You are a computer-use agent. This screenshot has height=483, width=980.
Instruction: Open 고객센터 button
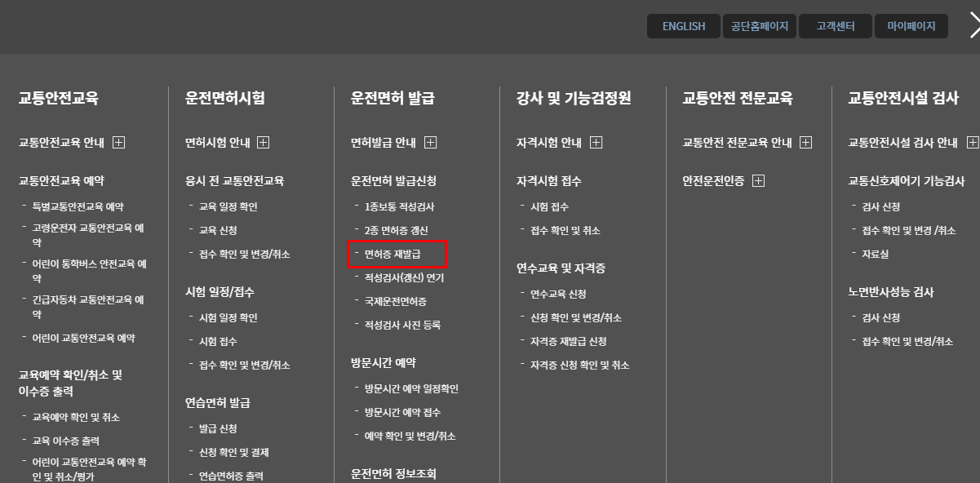pos(836,26)
